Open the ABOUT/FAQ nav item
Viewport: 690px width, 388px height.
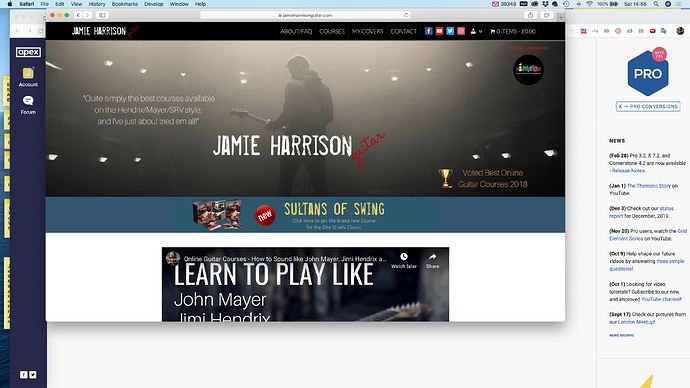click(x=296, y=31)
